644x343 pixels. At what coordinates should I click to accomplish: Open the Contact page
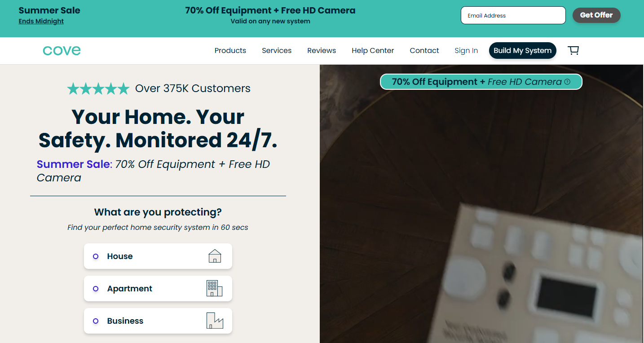coord(424,50)
